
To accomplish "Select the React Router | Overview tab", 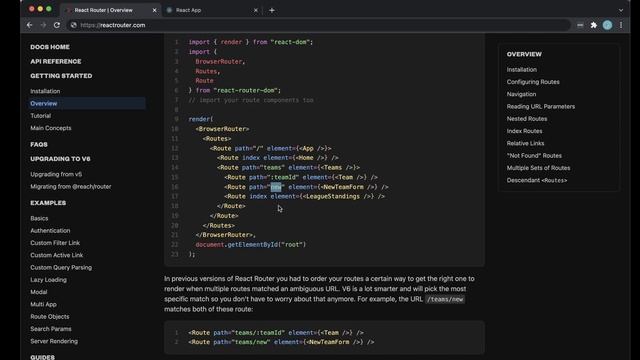I will click(110, 10).
